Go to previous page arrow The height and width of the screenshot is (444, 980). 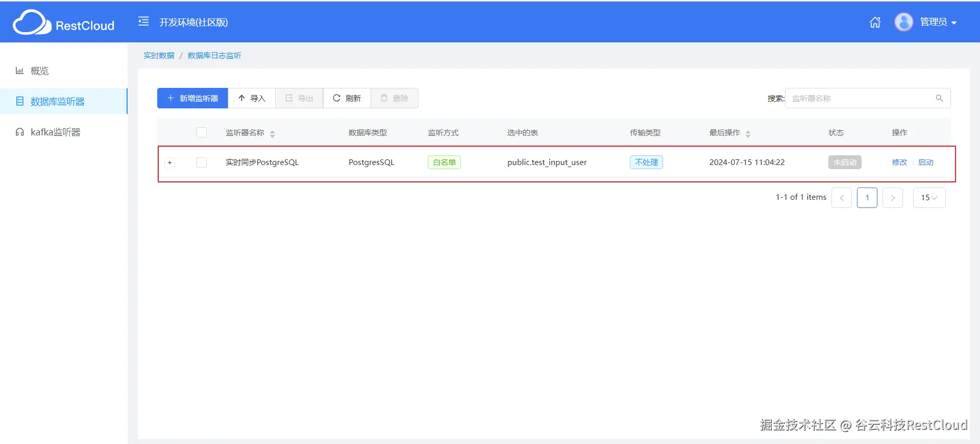[842, 198]
